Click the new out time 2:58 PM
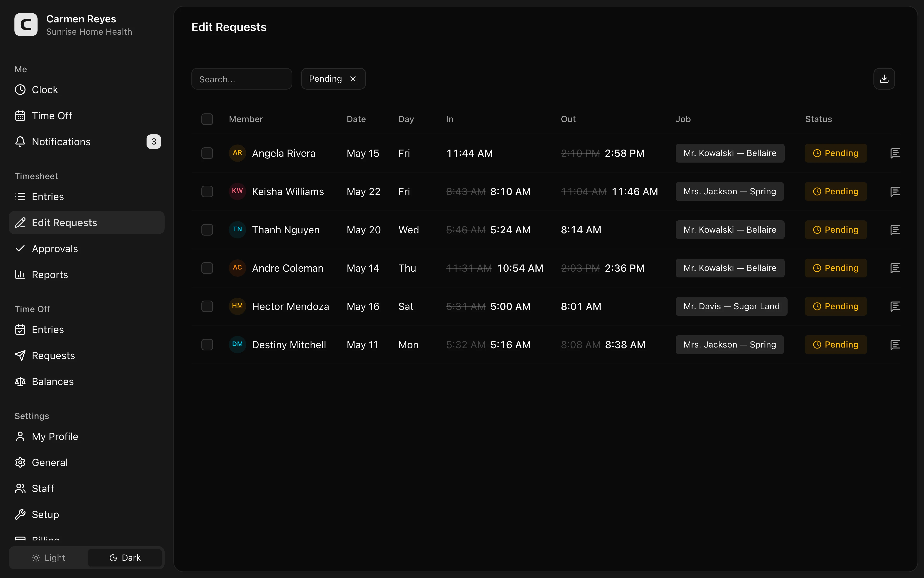The height and width of the screenshot is (578, 924). click(624, 153)
